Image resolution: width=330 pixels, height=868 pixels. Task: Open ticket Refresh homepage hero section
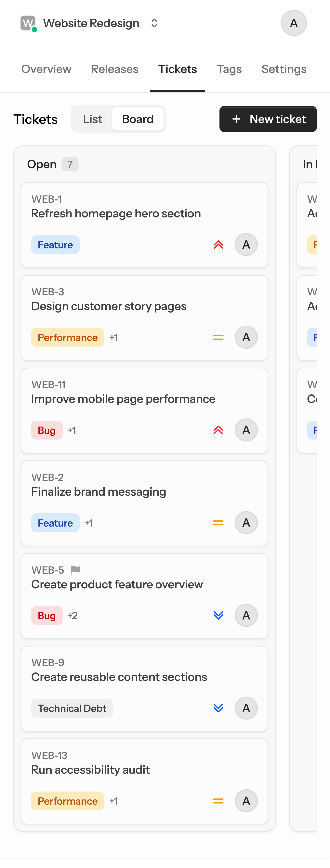(116, 214)
